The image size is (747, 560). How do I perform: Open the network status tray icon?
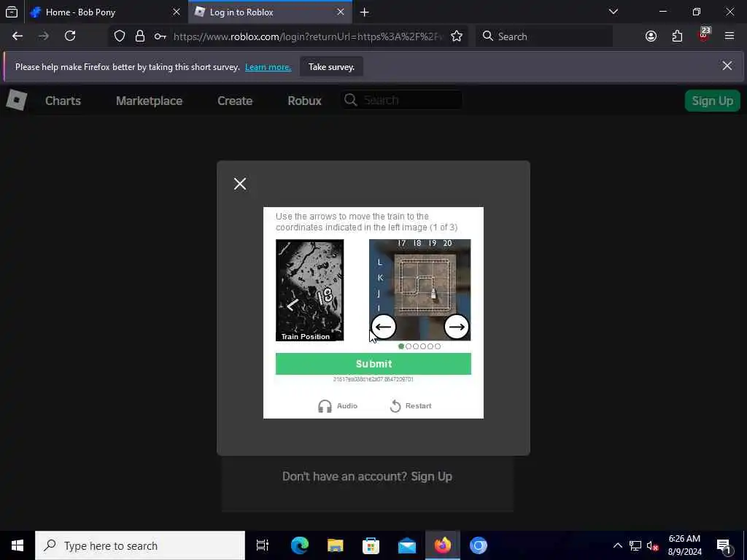[x=635, y=545]
